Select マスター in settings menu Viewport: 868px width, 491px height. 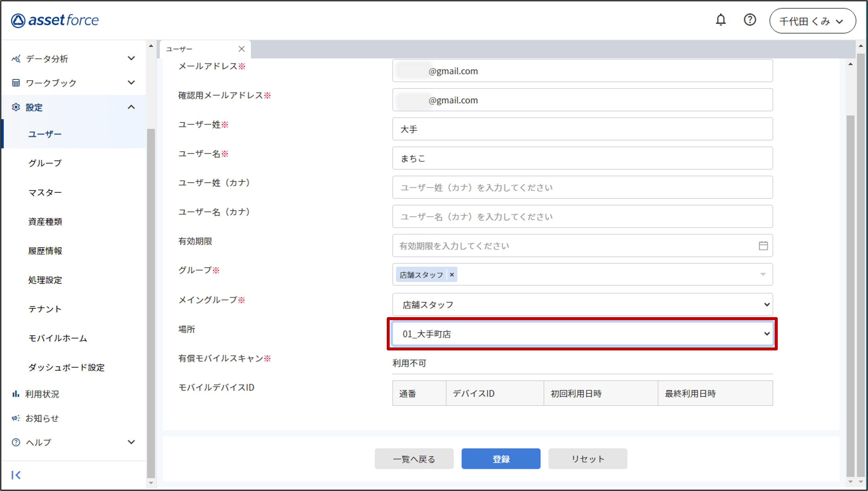pos(45,192)
